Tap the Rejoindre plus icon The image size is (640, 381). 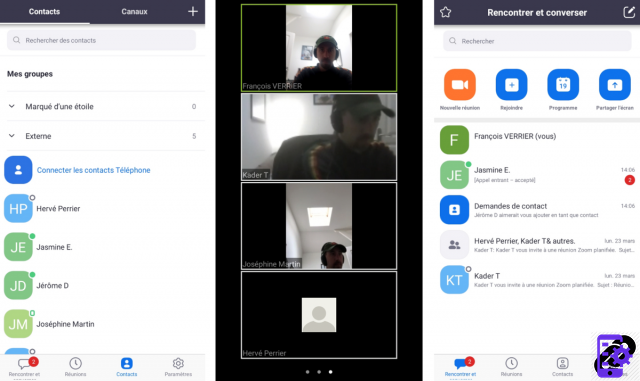pyautogui.click(x=511, y=85)
